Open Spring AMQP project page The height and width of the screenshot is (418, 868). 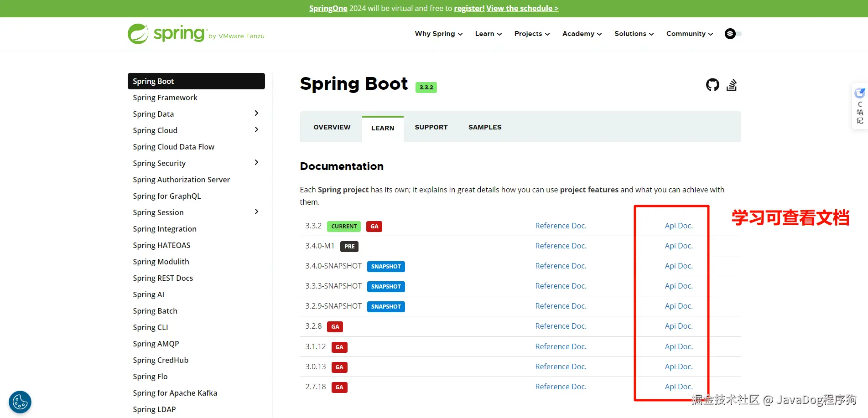156,344
